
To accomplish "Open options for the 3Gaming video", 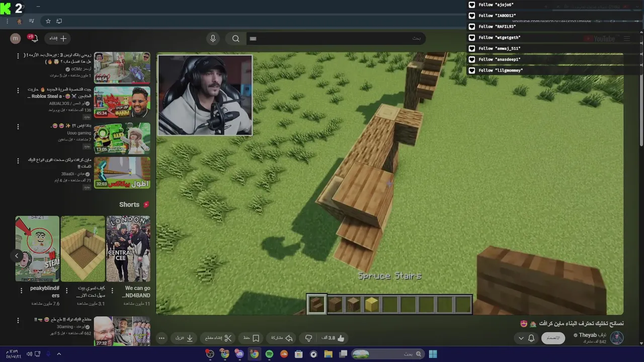I will tap(18, 320).
